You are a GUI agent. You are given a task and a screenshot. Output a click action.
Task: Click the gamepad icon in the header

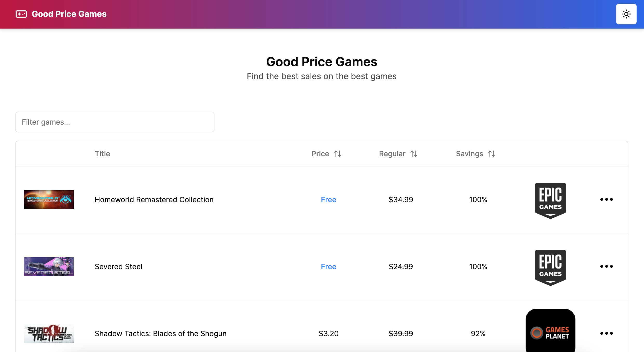click(22, 14)
